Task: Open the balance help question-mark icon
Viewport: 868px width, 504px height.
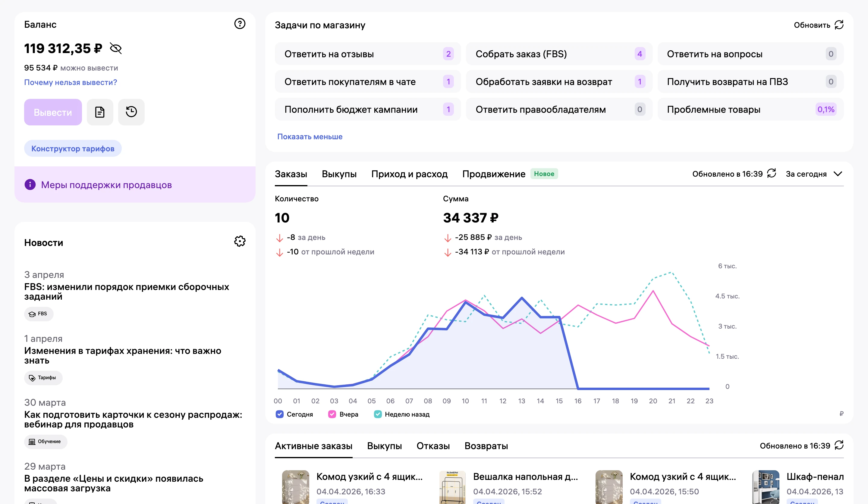Action: (240, 24)
